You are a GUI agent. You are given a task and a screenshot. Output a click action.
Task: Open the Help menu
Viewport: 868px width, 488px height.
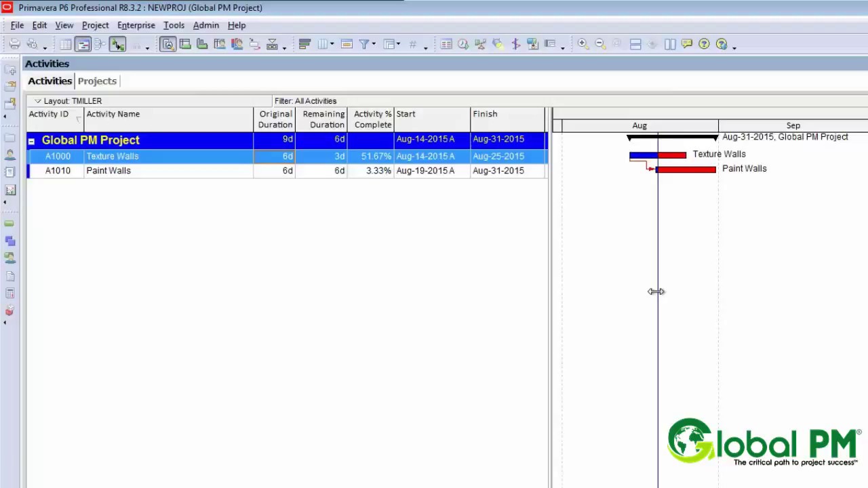tap(237, 25)
